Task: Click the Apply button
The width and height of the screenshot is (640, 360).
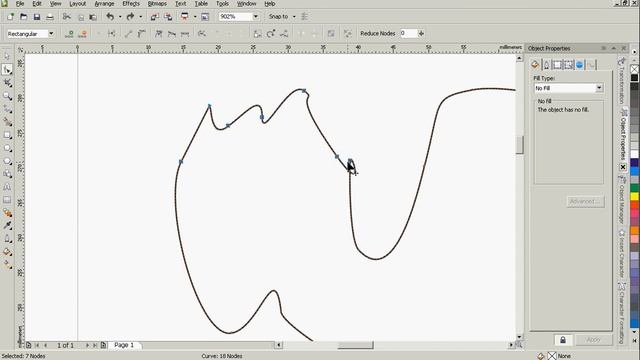Action: [593, 340]
